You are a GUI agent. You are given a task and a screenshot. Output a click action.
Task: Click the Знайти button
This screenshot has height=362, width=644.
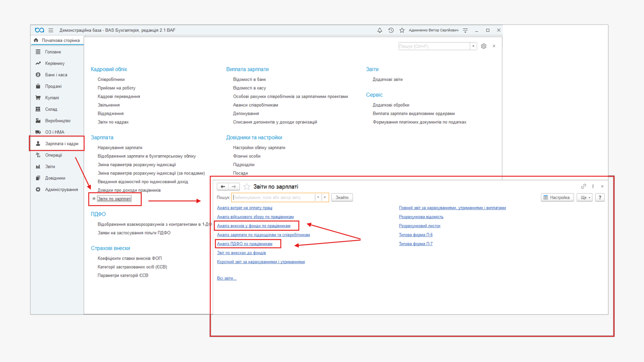click(x=342, y=197)
